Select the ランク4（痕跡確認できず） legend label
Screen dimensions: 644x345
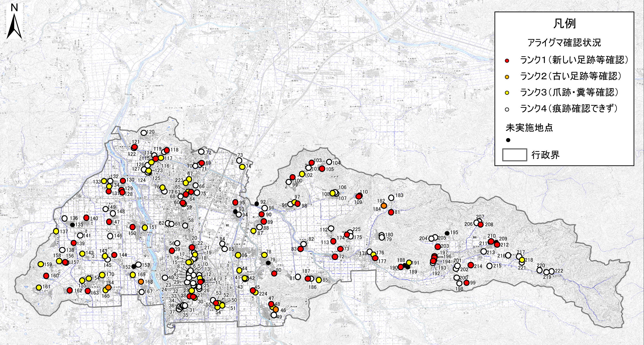tap(569, 109)
